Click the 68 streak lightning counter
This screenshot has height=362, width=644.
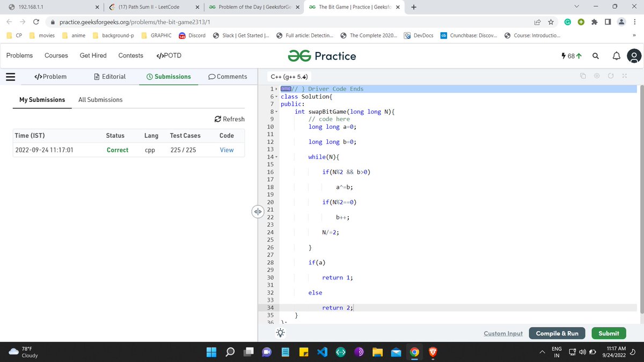tap(572, 56)
